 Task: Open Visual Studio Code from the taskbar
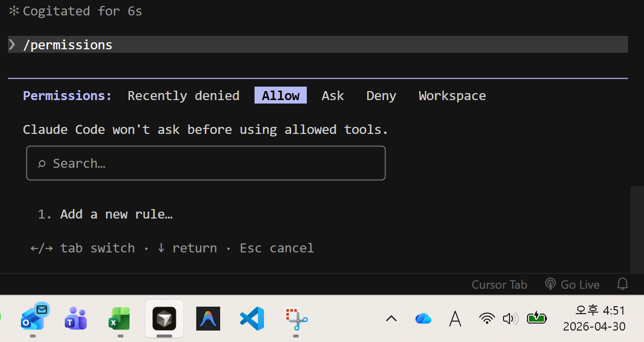(252, 318)
